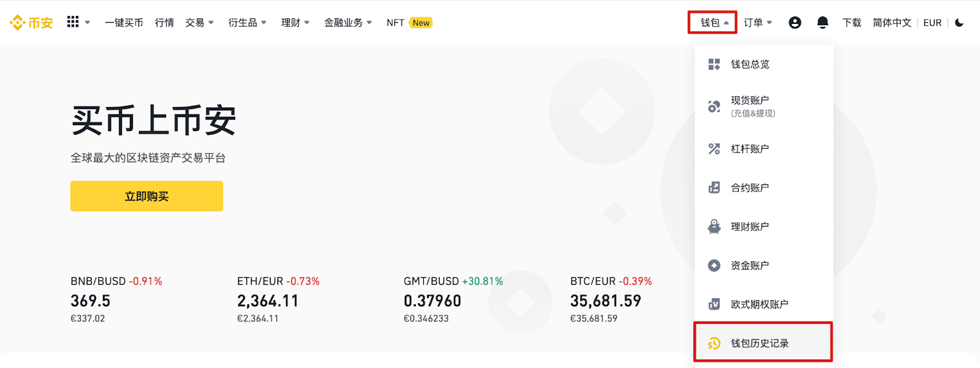
Task: Click the 合约账户 futures icon
Action: (714, 187)
